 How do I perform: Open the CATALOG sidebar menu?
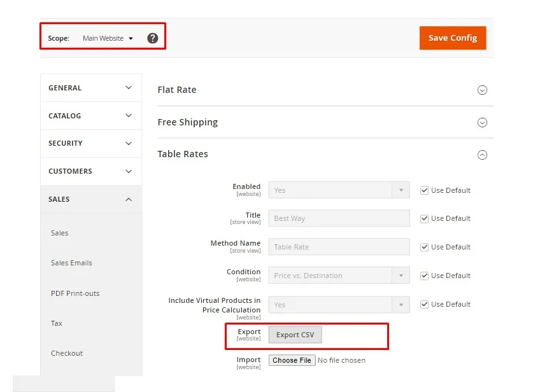point(90,115)
